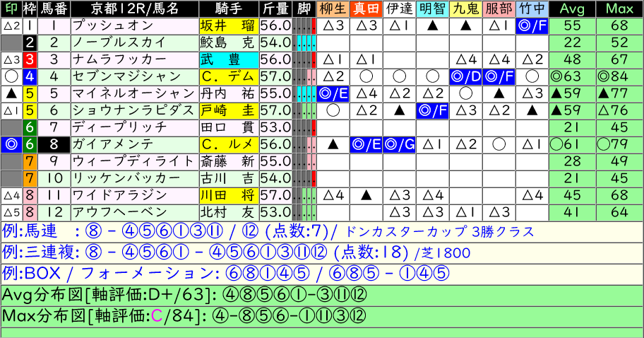This screenshot has width=644, height=338.
Task: Click the △76 Max value
Action: pyautogui.click(x=619, y=110)
